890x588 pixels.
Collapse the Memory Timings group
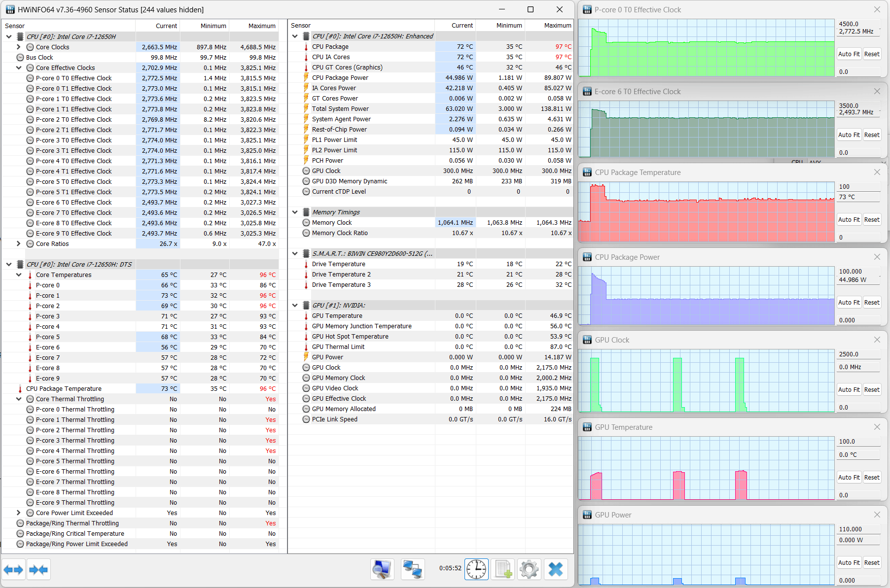pyautogui.click(x=295, y=212)
